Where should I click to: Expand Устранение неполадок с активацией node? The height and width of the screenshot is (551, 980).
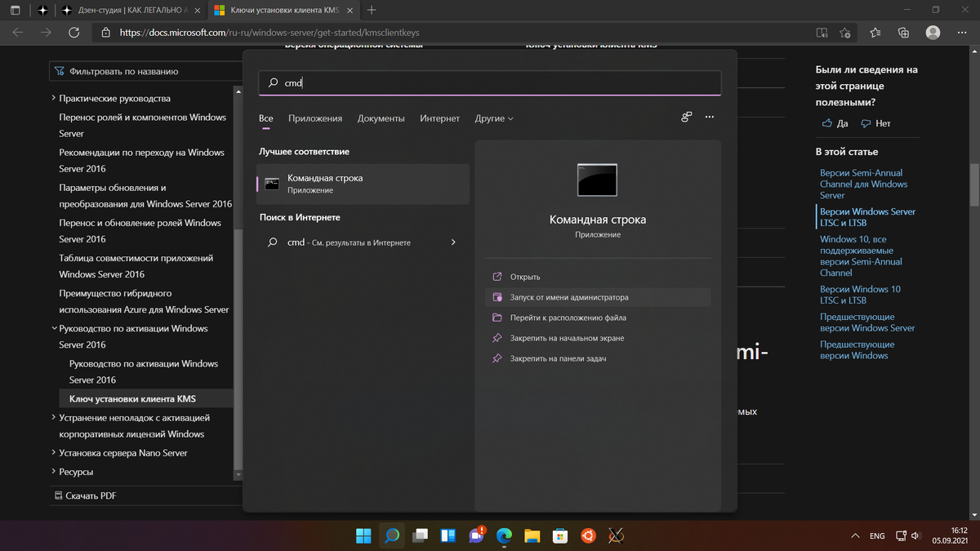[x=54, y=417]
